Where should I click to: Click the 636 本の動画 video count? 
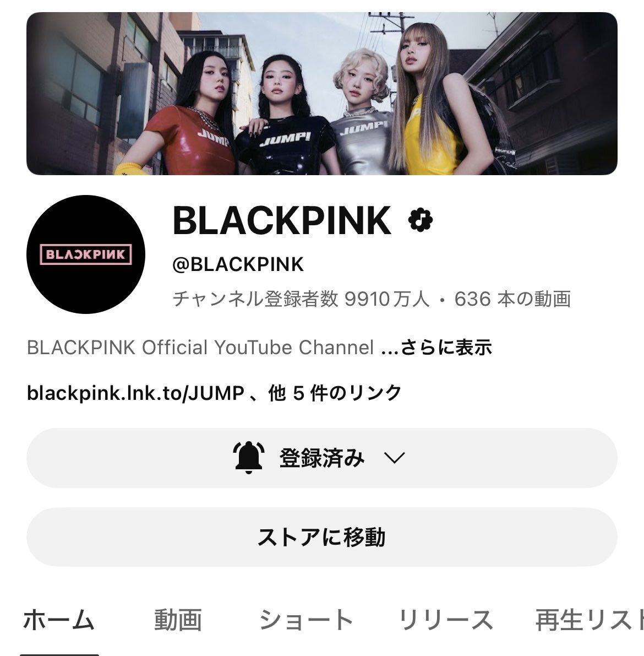point(512,299)
